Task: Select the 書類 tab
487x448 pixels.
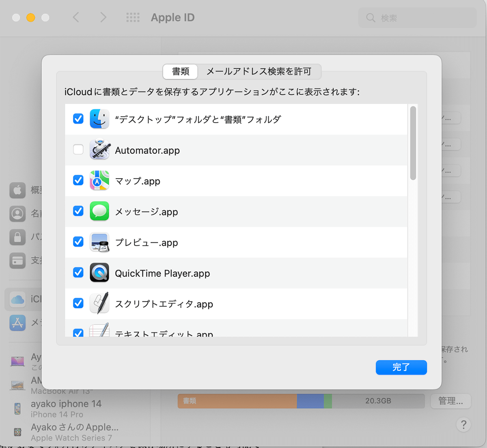Action: (x=181, y=71)
